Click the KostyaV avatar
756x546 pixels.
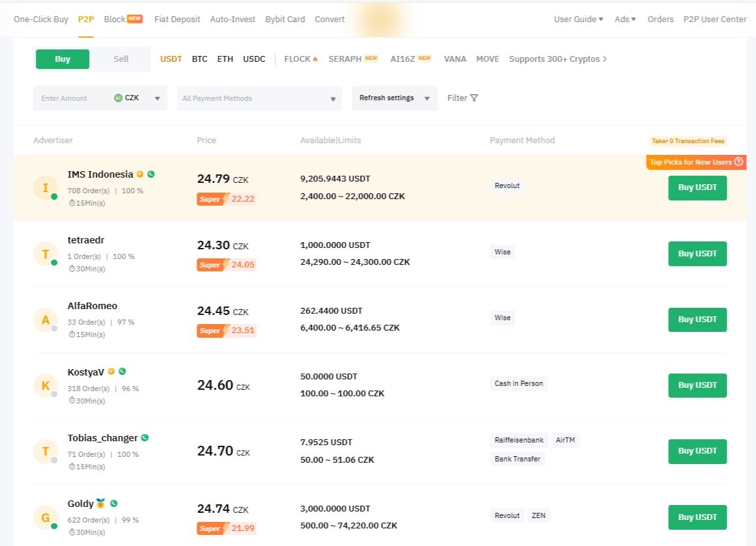tap(46, 385)
